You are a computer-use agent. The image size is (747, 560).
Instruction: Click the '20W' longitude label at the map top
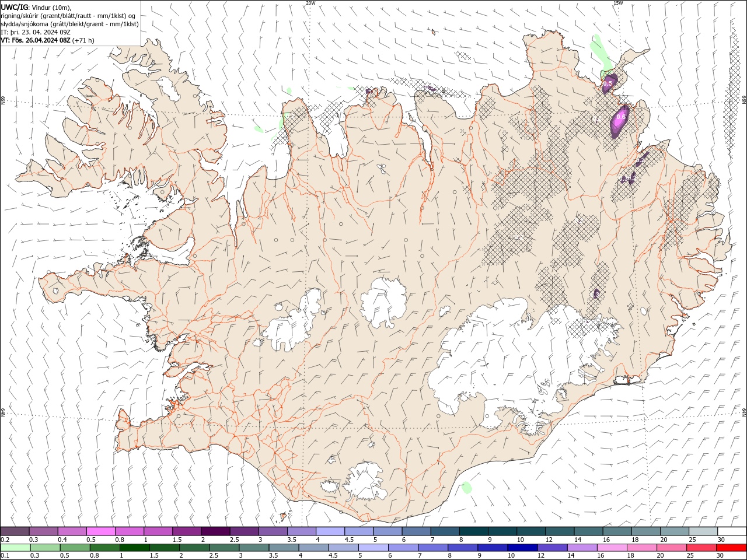tap(310, 3)
